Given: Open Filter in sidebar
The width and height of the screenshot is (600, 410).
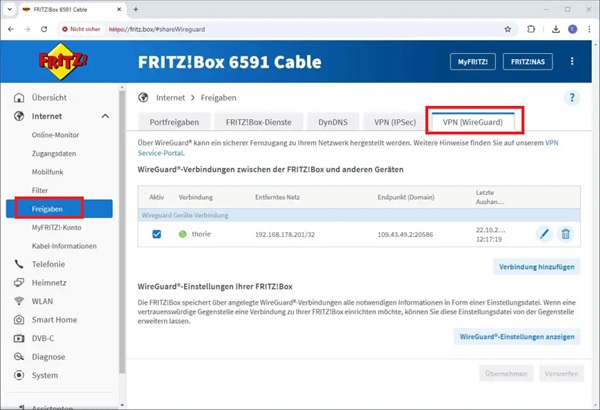Looking at the screenshot, I should coord(40,190).
